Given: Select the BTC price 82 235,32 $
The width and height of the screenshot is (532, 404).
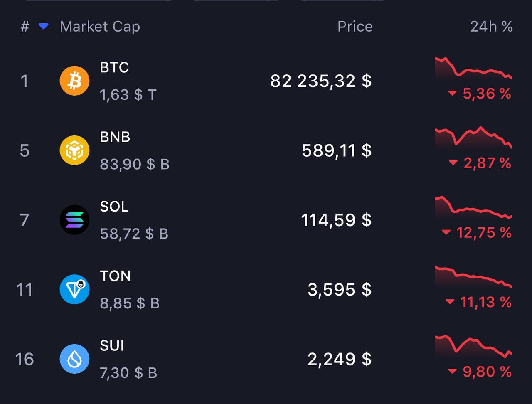Looking at the screenshot, I should coord(321,81).
